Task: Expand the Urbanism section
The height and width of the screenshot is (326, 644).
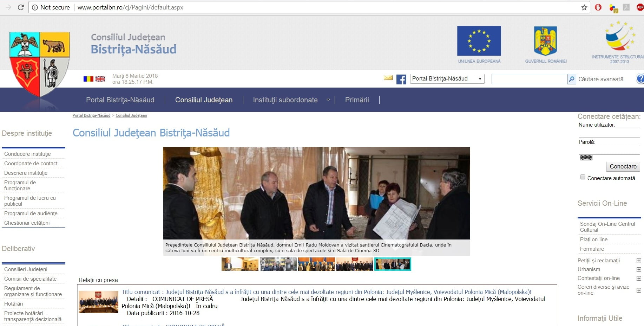Action: pyautogui.click(x=639, y=269)
